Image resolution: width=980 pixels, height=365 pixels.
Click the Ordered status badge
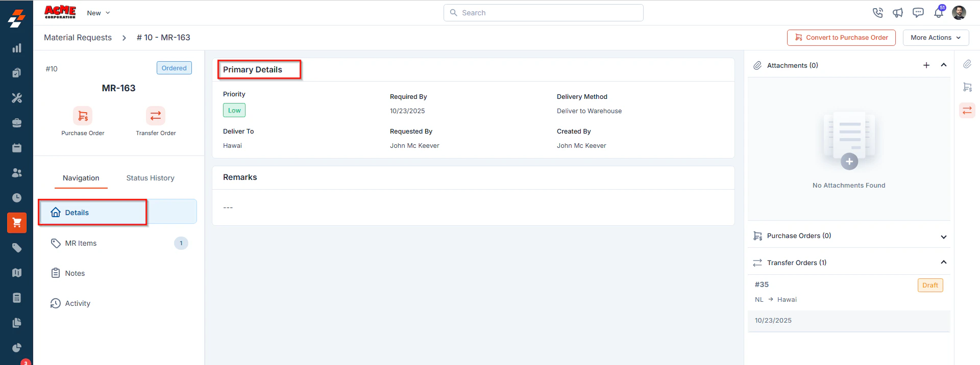pyautogui.click(x=174, y=68)
